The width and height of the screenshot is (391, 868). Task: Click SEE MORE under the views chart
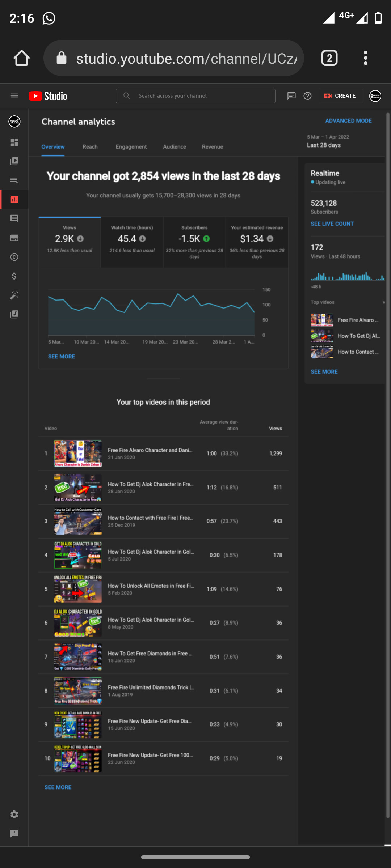coord(62,357)
